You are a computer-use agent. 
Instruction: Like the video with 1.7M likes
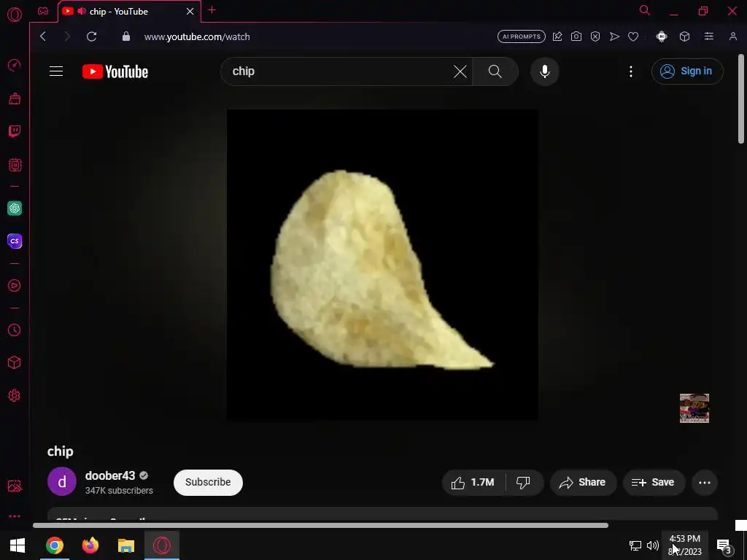[x=474, y=483]
